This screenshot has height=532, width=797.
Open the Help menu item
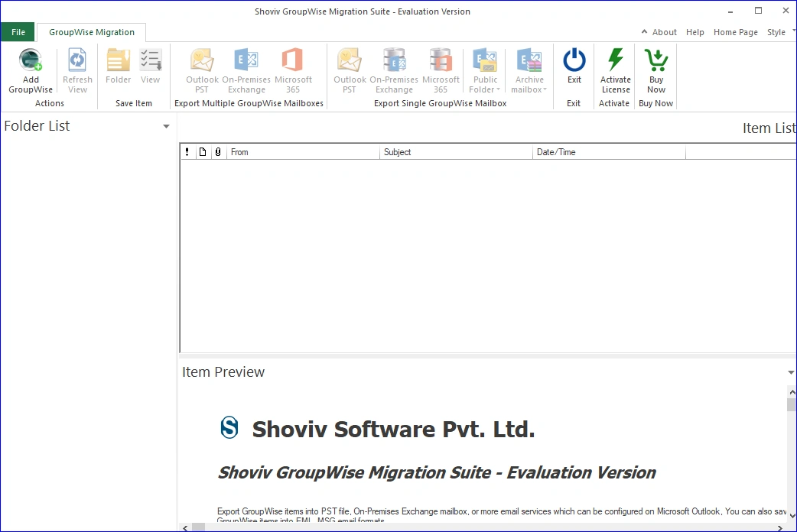[695, 32]
